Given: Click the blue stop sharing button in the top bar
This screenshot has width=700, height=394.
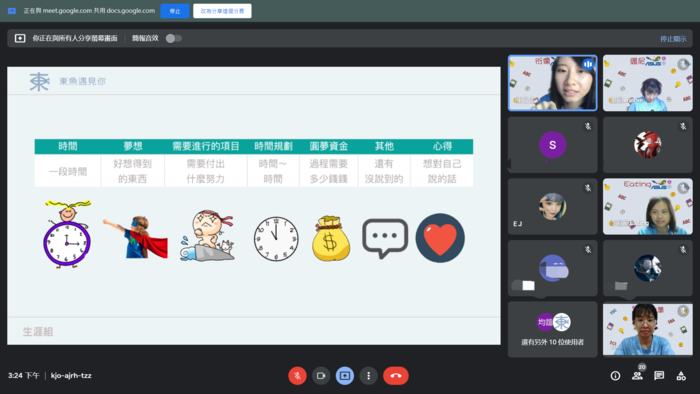Looking at the screenshot, I should coord(175,11).
